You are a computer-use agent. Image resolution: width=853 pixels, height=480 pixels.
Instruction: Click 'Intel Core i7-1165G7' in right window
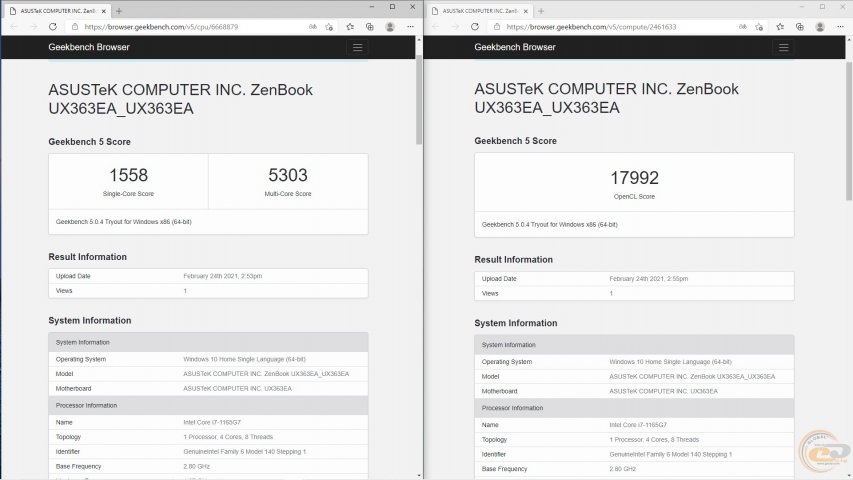[638, 425]
